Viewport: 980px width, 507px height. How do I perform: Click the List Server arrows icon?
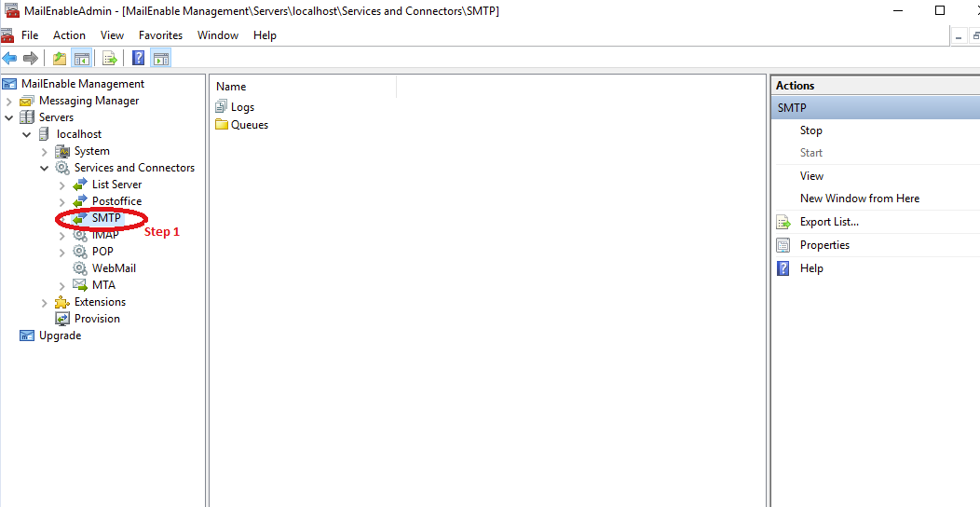[80, 185]
